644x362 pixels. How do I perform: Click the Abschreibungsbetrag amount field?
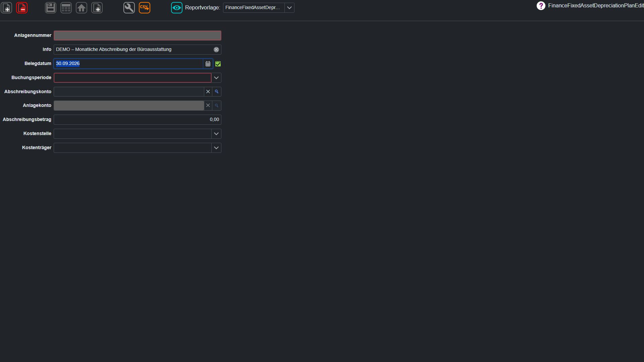(x=138, y=120)
